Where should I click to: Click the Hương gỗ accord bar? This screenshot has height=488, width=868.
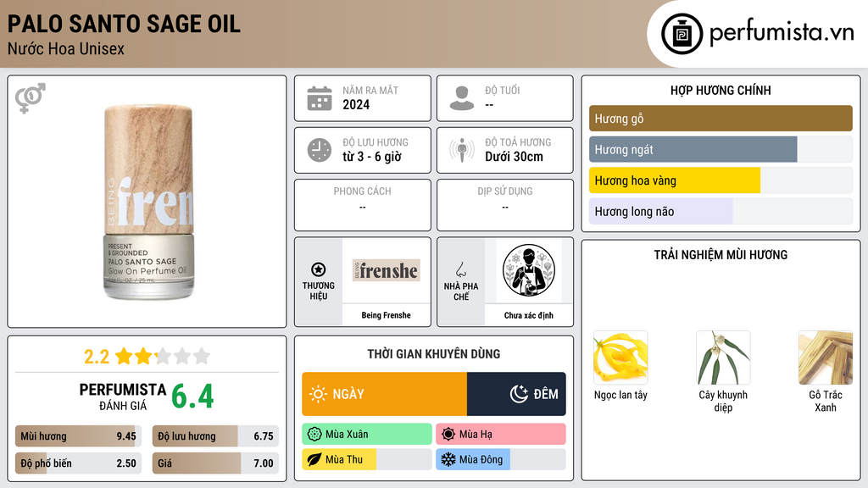point(721,119)
